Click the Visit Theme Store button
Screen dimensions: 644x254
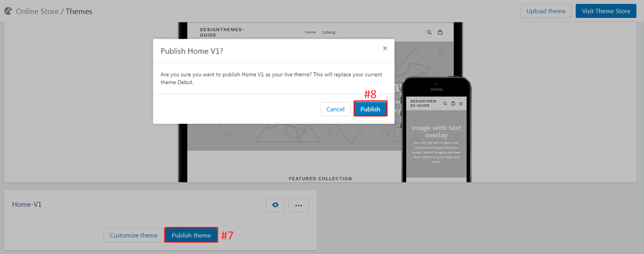[605, 11]
